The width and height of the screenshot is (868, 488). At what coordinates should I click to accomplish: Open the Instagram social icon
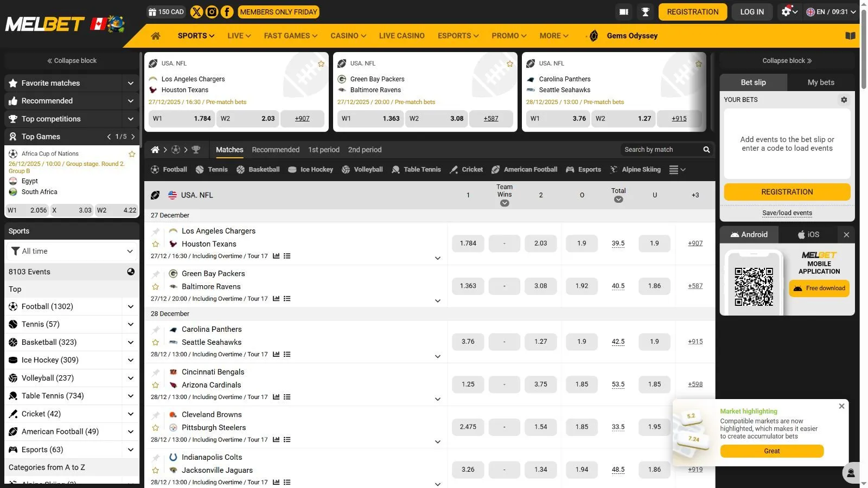click(x=212, y=11)
